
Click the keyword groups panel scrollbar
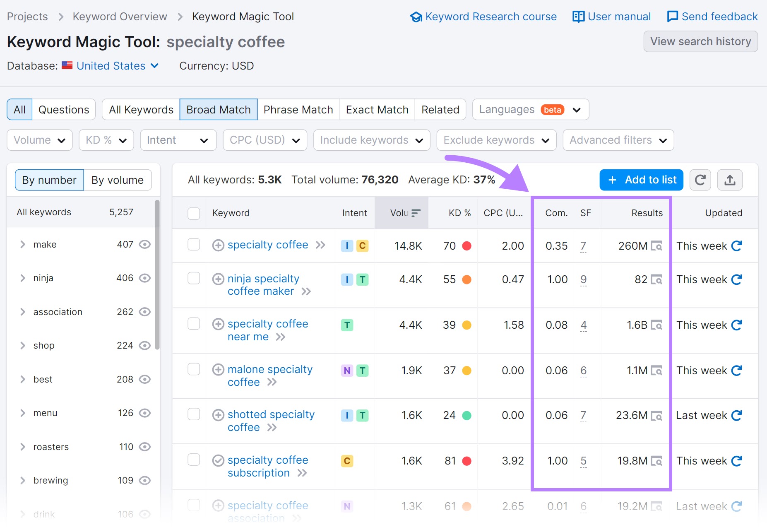(157, 275)
